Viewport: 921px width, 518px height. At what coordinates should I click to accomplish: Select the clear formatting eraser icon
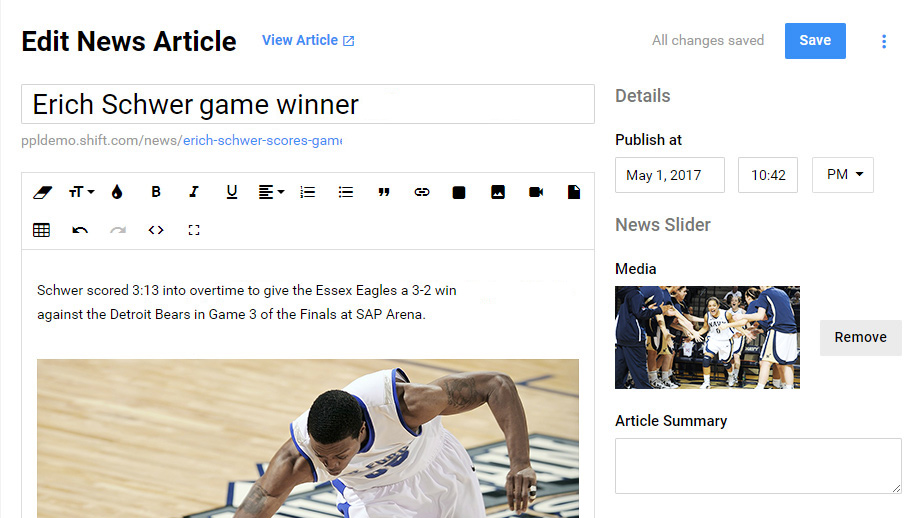(x=42, y=192)
